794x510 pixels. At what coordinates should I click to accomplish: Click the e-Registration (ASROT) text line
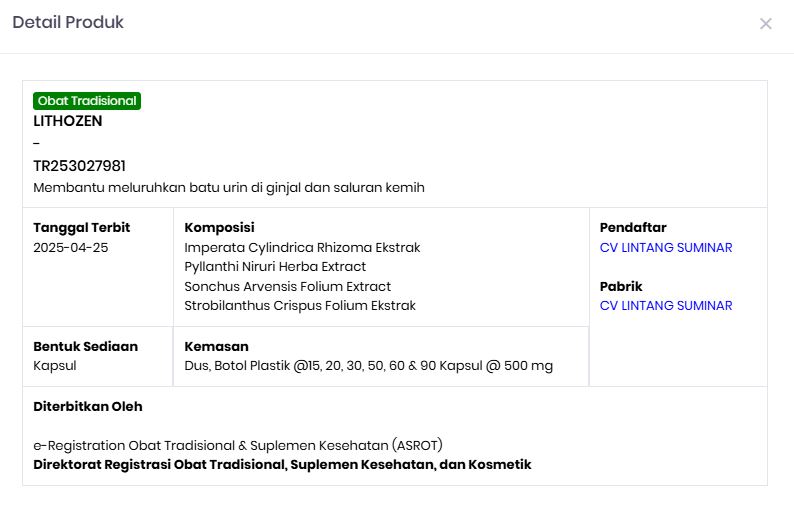click(x=238, y=445)
